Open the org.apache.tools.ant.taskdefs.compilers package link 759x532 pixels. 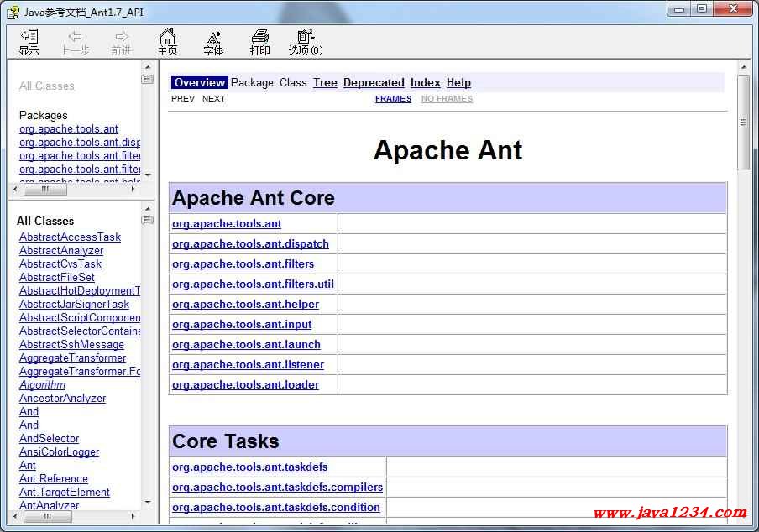tap(278, 487)
